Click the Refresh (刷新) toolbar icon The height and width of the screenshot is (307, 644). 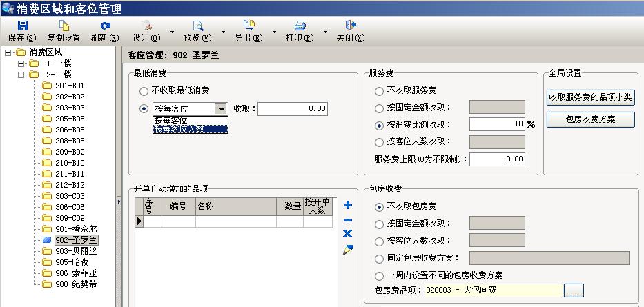click(x=105, y=26)
